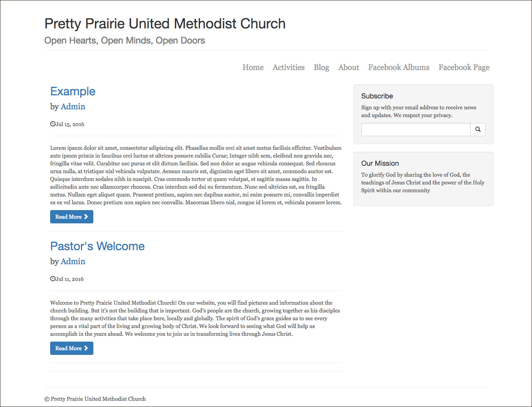Click the clock icon beside Jul 11, 2016
Screen dimensions: 532x407
[x=53, y=279]
